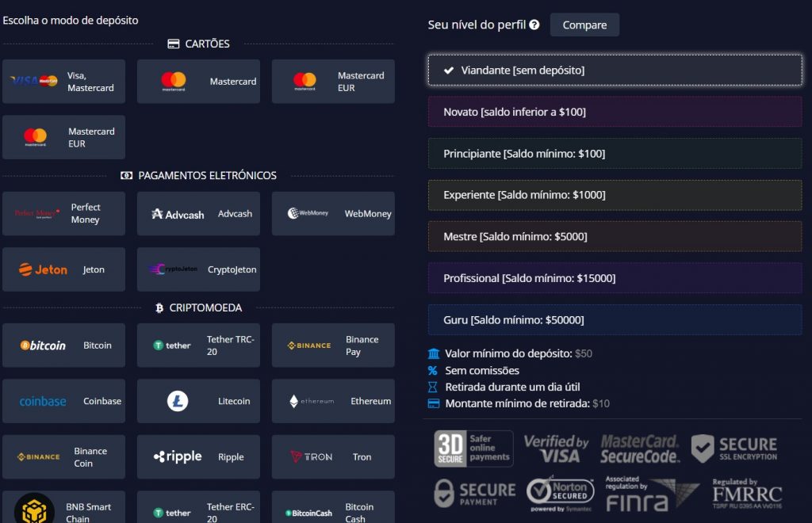Click the percent icon beside Sem comissões
Image resolution: width=812 pixels, height=523 pixels.
click(x=432, y=370)
